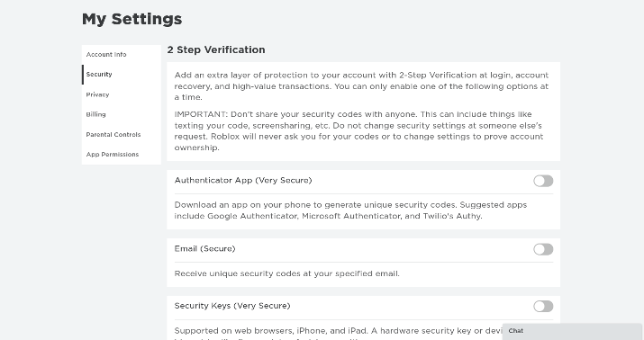Enable the Authenticator App toggle
The image size is (644, 340).
pos(543,181)
